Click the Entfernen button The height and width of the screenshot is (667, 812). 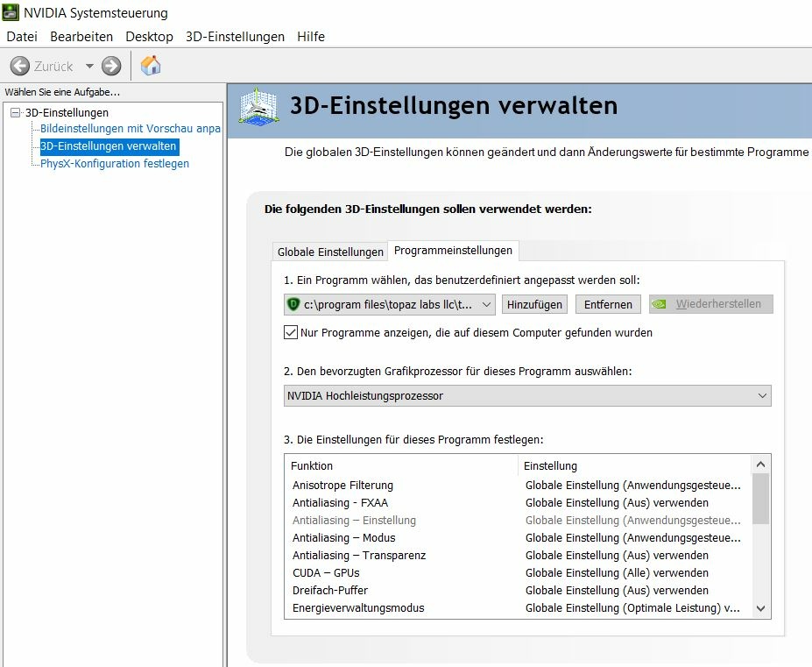click(608, 304)
